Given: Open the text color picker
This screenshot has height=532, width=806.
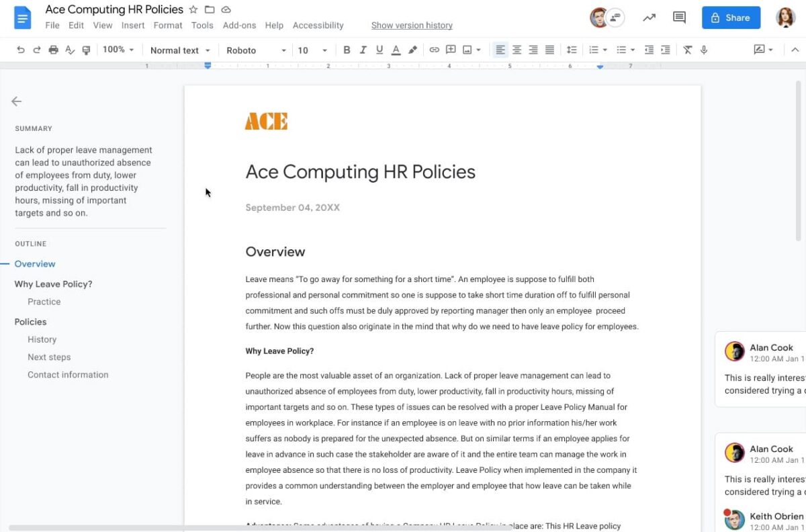Looking at the screenshot, I should point(396,50).
